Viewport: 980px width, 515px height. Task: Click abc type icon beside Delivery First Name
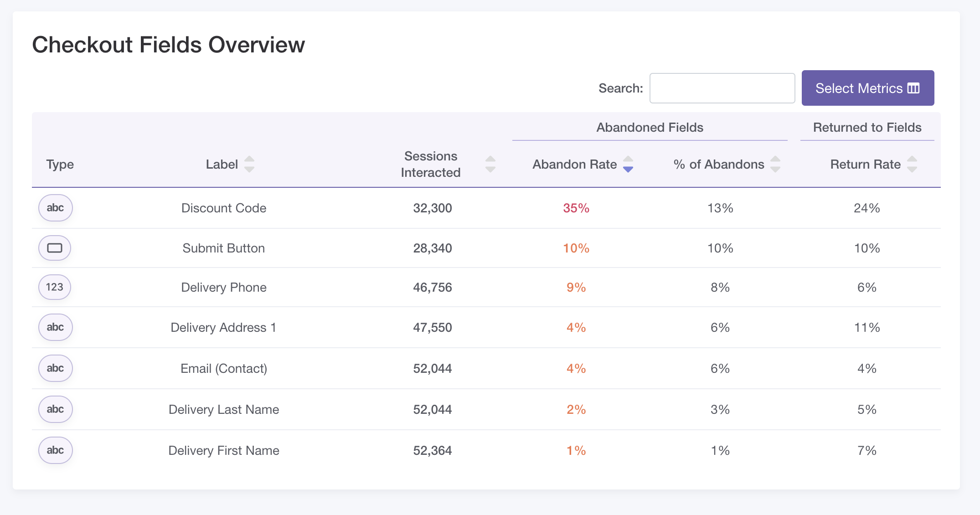[x=55, y=450]
